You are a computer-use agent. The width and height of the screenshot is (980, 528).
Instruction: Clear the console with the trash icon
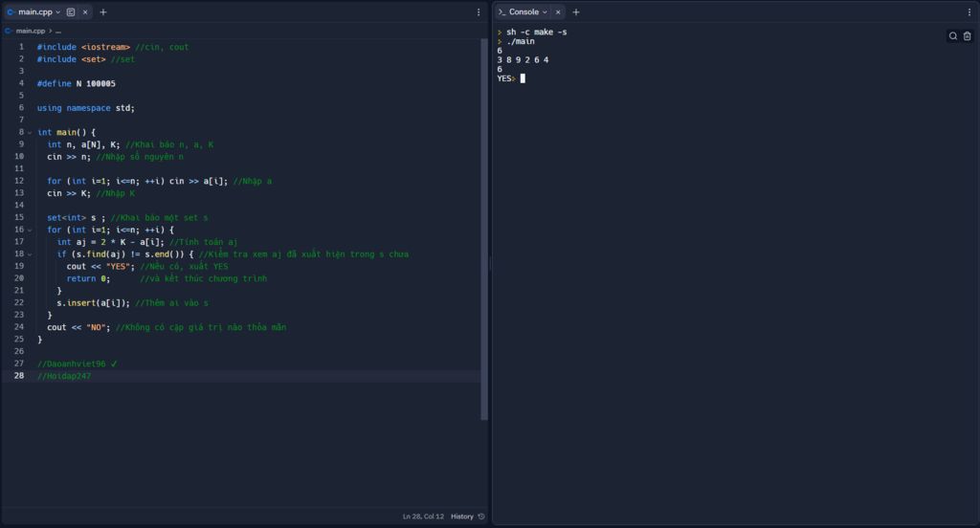click(967, 36)
